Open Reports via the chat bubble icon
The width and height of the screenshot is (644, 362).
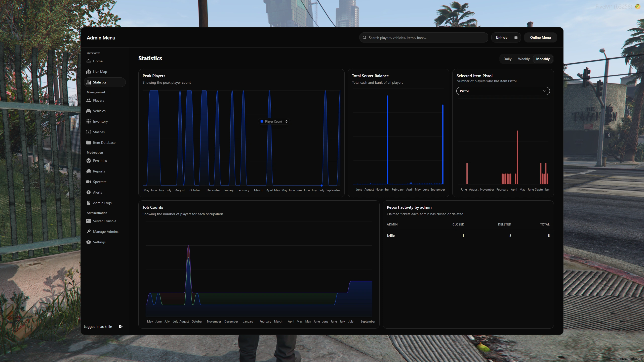pyautogui.click(x=89, y=171)
